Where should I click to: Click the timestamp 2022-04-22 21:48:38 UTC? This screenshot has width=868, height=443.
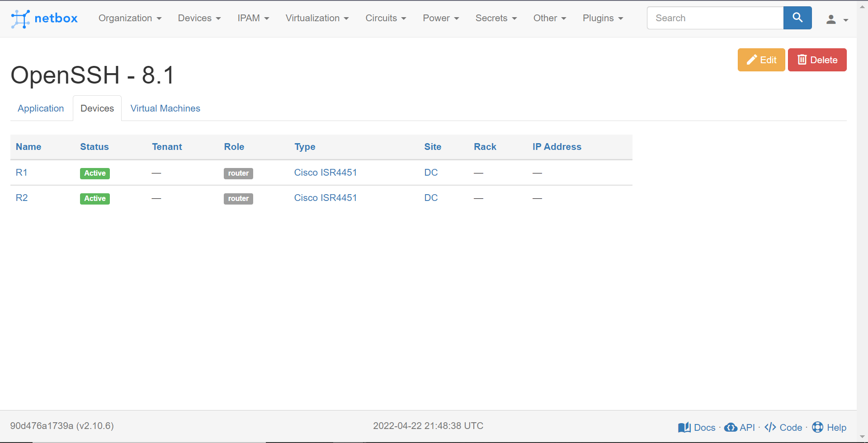click(x=428, y=426)
